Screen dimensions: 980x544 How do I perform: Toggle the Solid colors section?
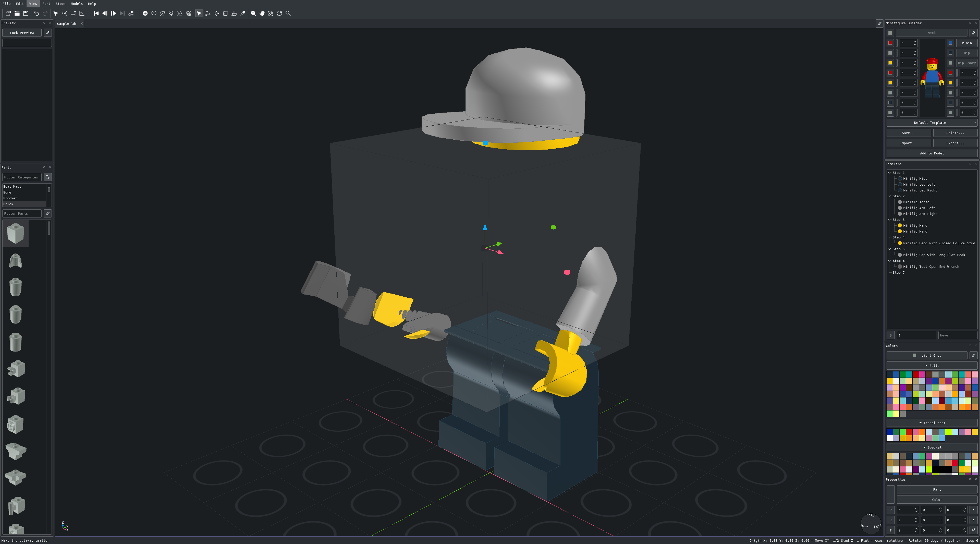(932, 366)
